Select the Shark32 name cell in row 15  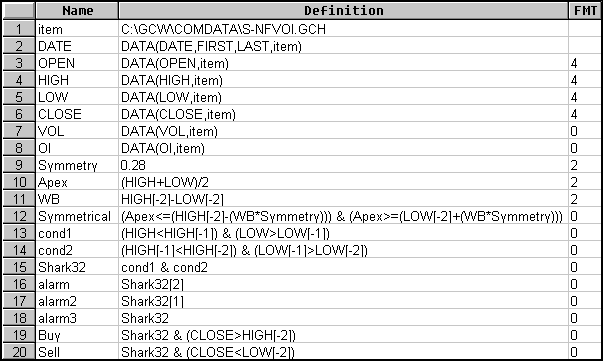[77, 267]
